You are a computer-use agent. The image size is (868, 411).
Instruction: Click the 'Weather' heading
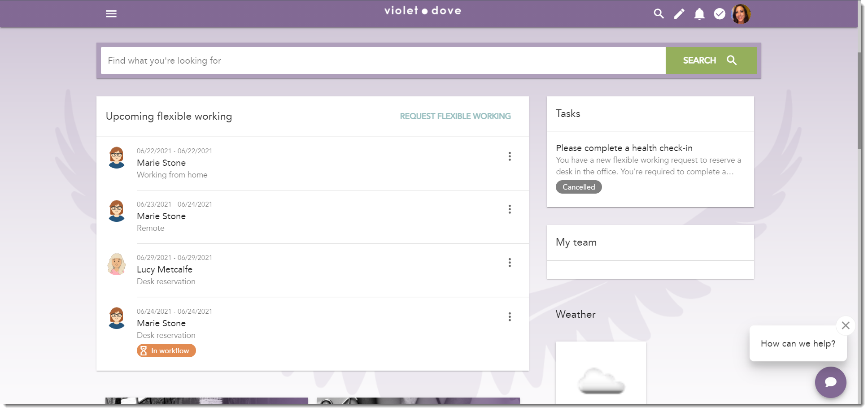click(x=576, y=315)
